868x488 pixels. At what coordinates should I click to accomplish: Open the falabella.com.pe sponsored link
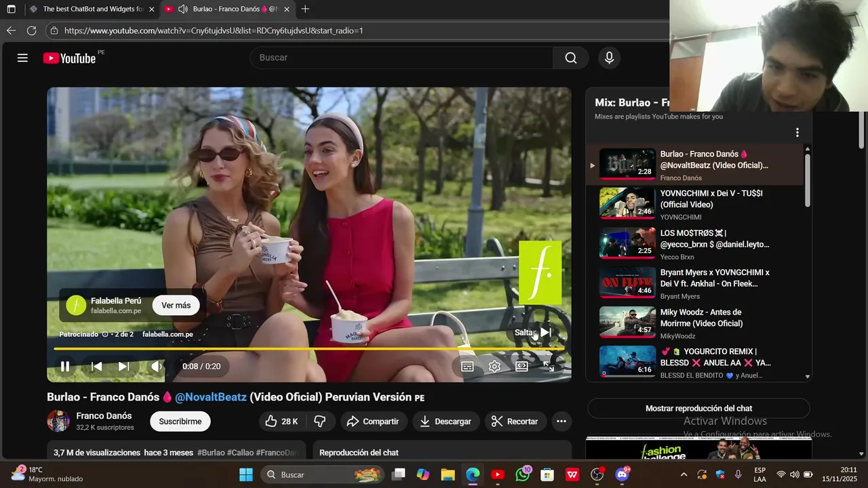[x=167, y=334]
